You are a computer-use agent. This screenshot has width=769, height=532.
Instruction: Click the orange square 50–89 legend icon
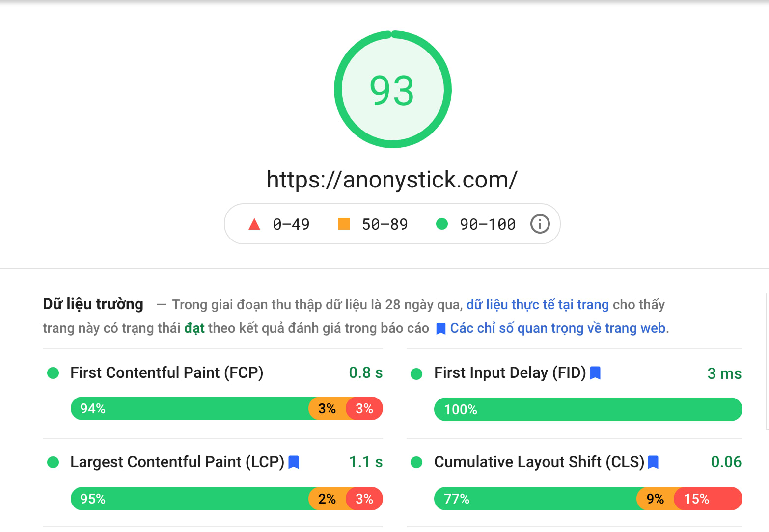pyautogui.click(x=344, y=224)
